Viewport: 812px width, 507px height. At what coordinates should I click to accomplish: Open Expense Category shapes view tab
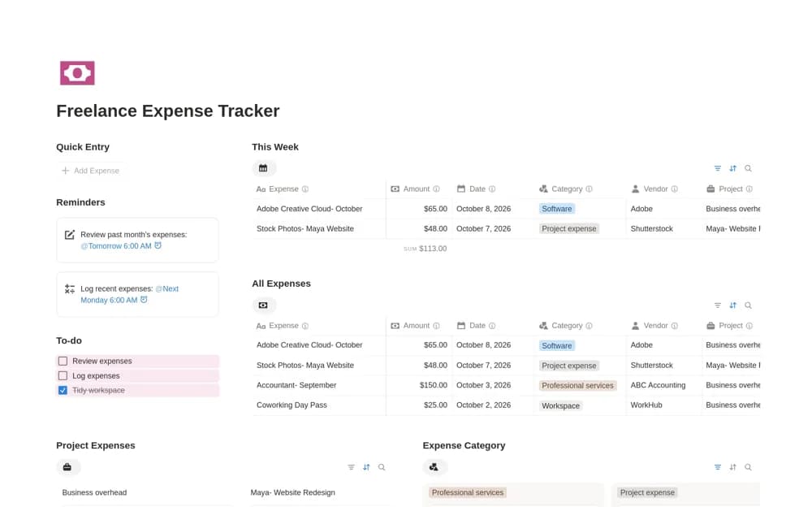click(x=434, y=467)
